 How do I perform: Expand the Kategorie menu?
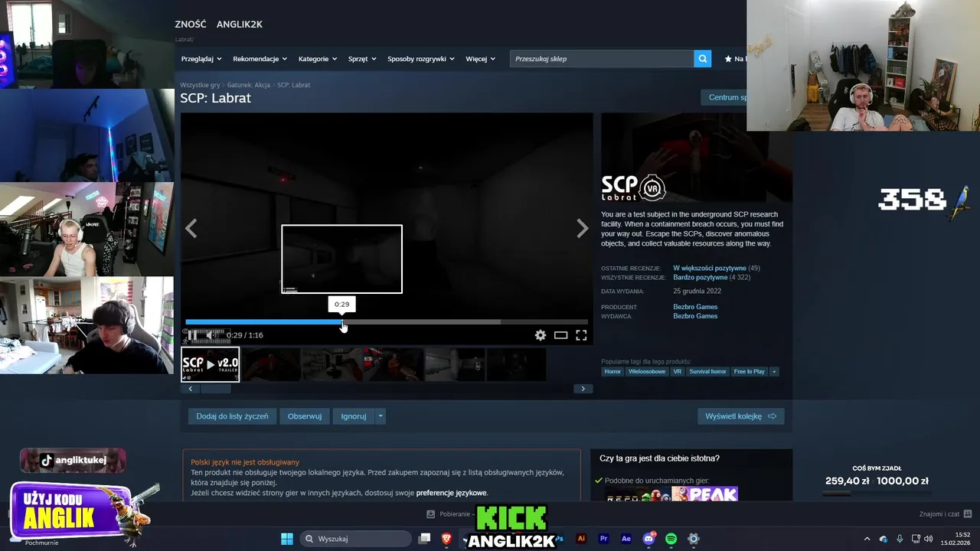(x=318, y=59)
